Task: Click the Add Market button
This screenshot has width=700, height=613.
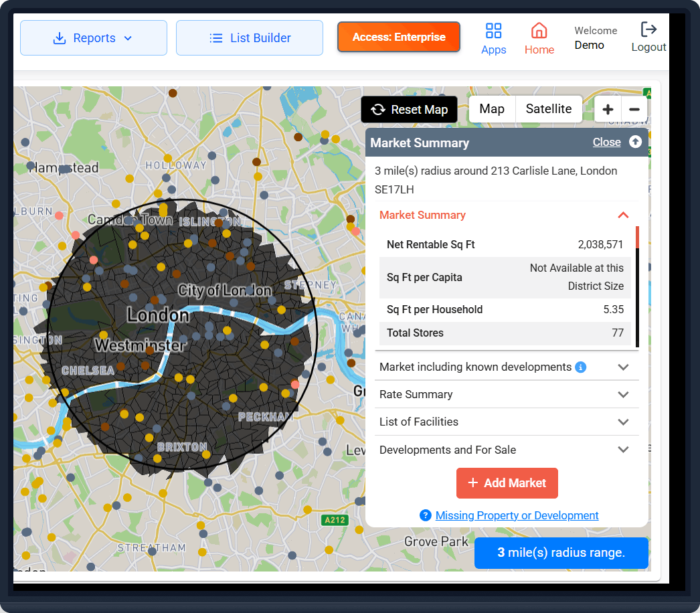Action: 507,483
